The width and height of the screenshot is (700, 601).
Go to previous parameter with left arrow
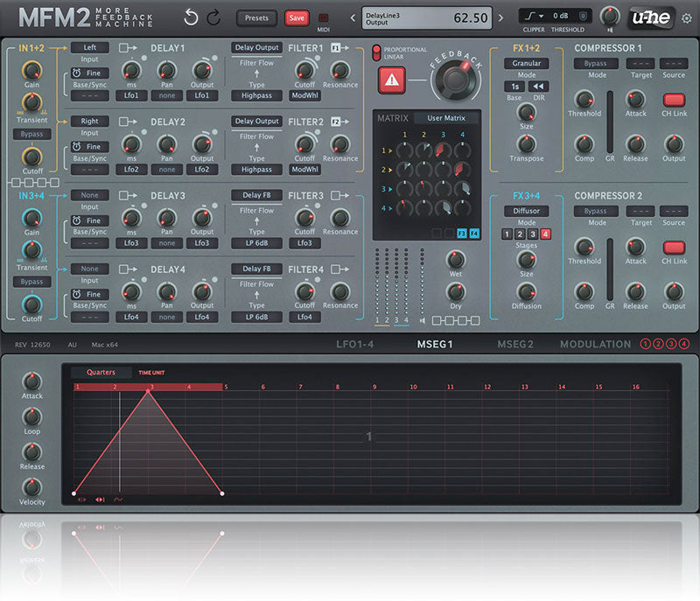(353, 17)
